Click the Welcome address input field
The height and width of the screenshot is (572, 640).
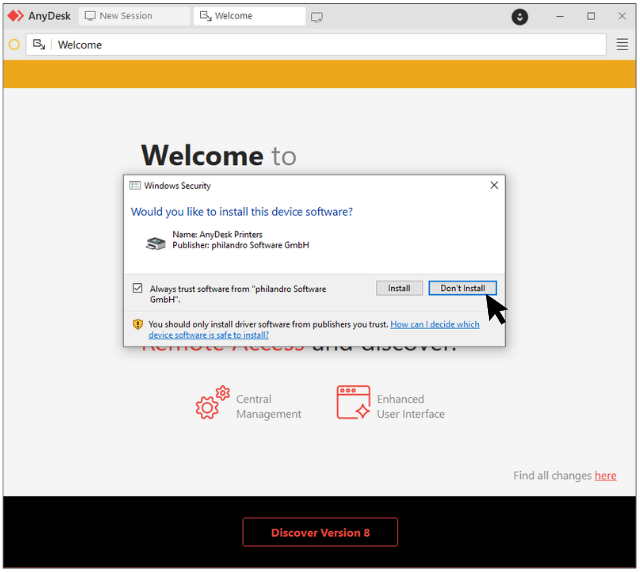pos(316,45)
